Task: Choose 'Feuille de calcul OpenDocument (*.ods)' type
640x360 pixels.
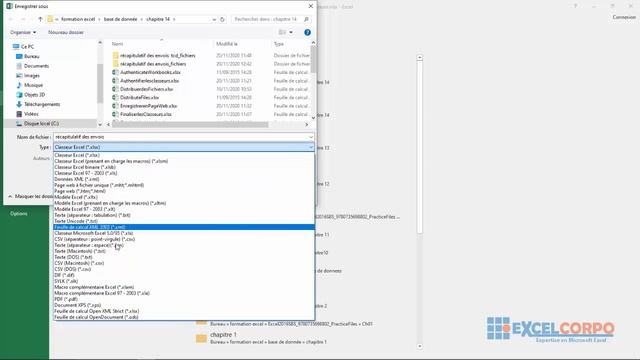Action: point(184,317)
